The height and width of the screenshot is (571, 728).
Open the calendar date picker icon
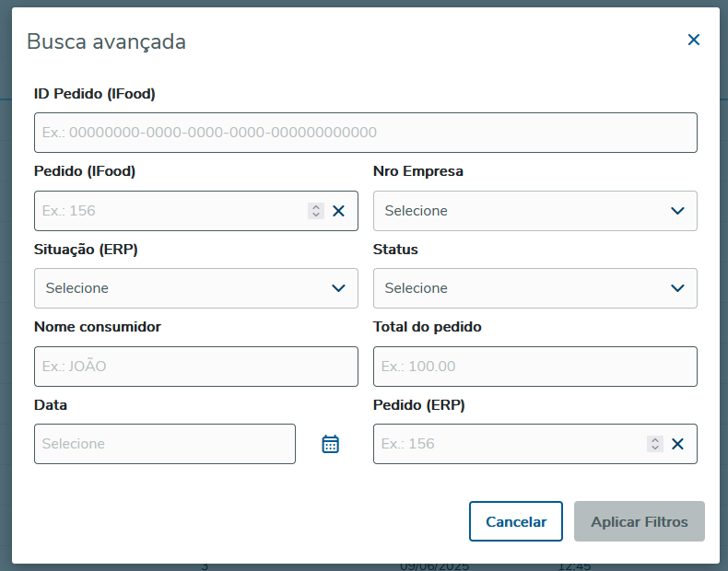[330, 444]
